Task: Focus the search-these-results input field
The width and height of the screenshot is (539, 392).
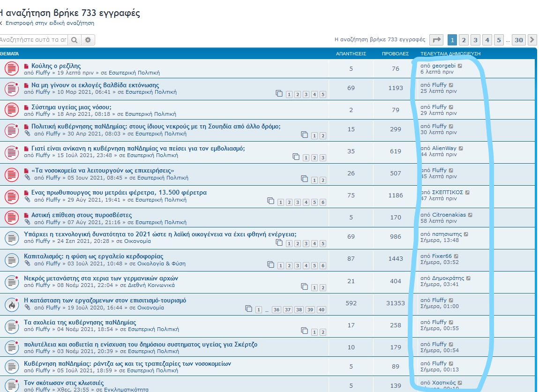Action: [33, 40]
